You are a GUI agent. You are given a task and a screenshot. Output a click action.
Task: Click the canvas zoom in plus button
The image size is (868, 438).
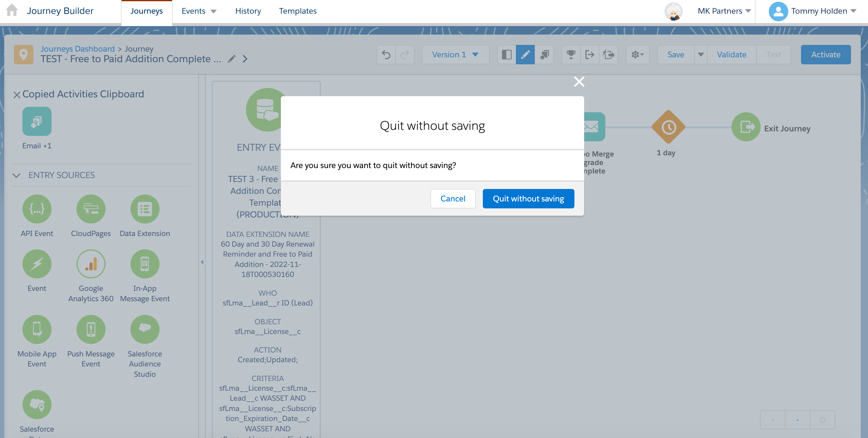(x=773, y=420)
